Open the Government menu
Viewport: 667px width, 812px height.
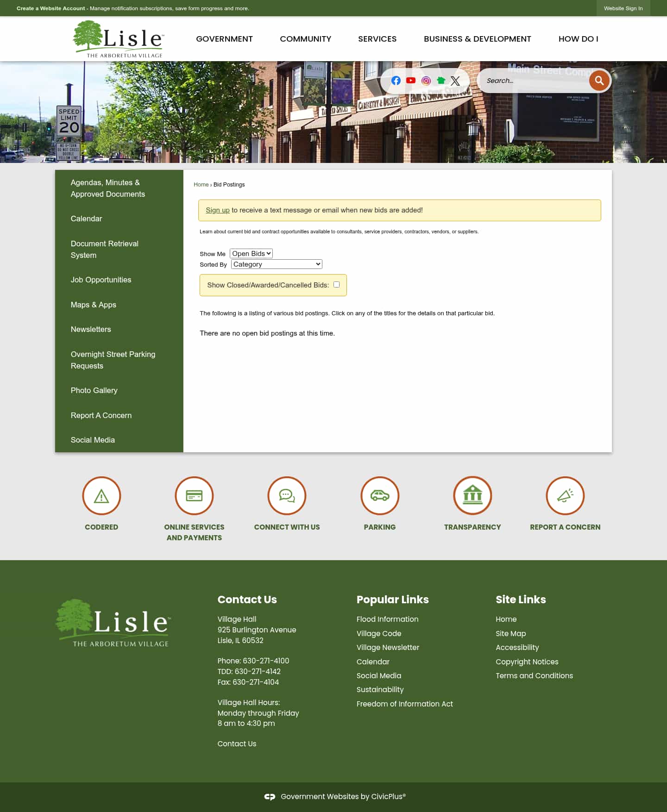coord(224,39)
